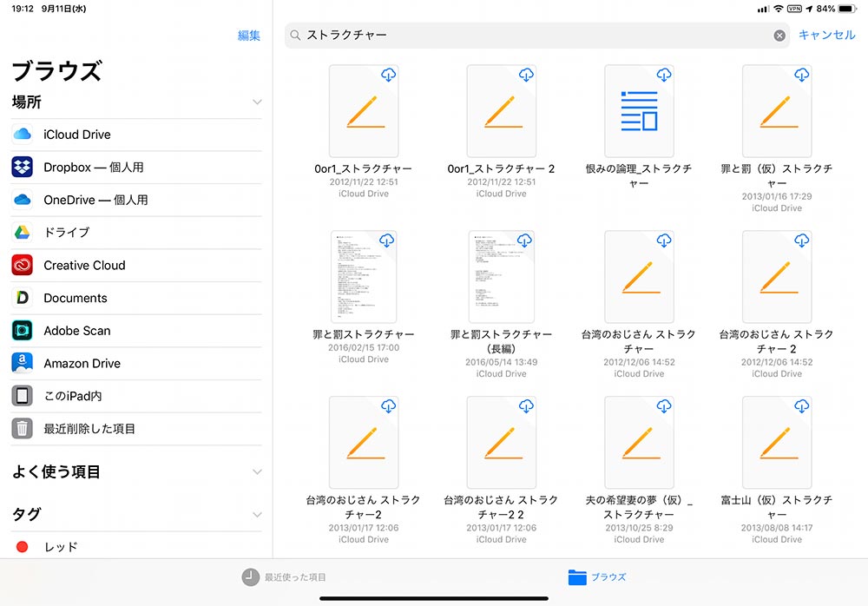Download 0or1_ストラクチャー 2 via cloud icon
Screen dimensions: 868x606
coord(527,75)
